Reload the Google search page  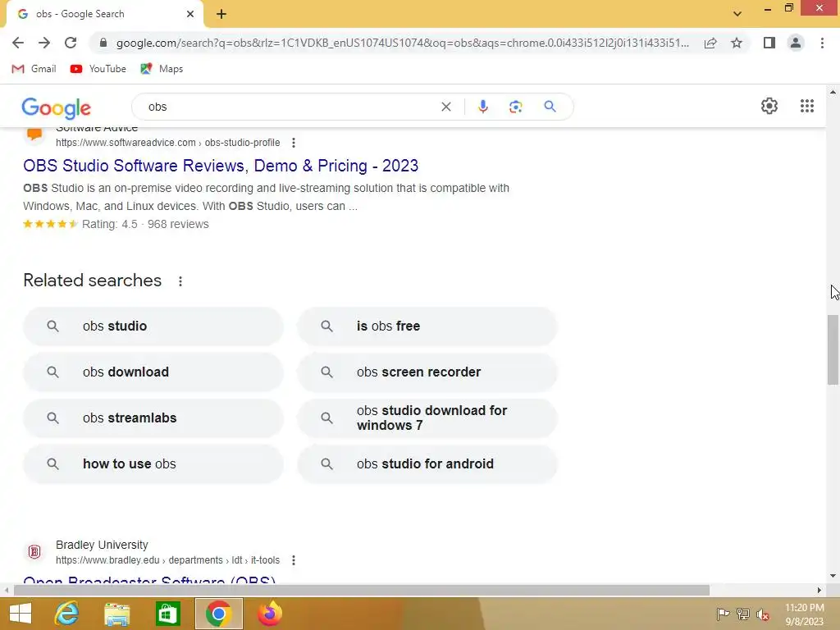click(x=71, y=43)
